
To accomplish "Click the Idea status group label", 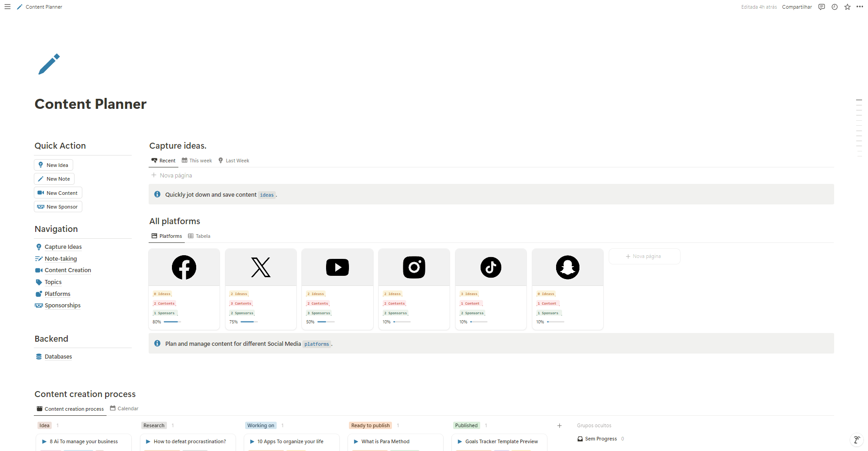I will 44,425.
